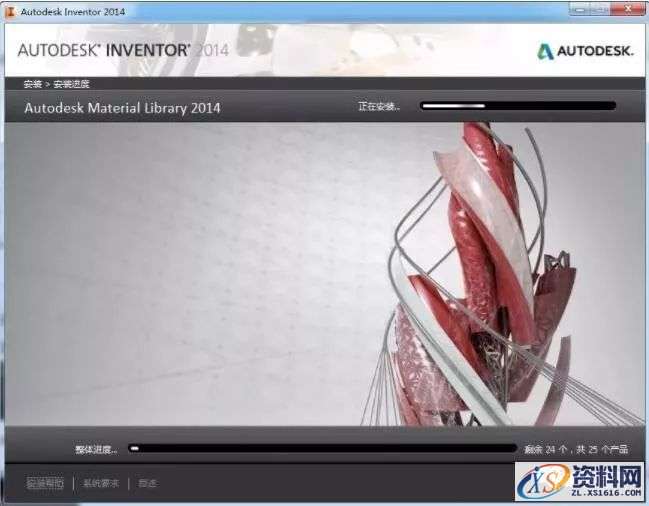Open the 安装帮助 link at the bottom
Screen dimensions: 649x506
(x=45, y=483)
